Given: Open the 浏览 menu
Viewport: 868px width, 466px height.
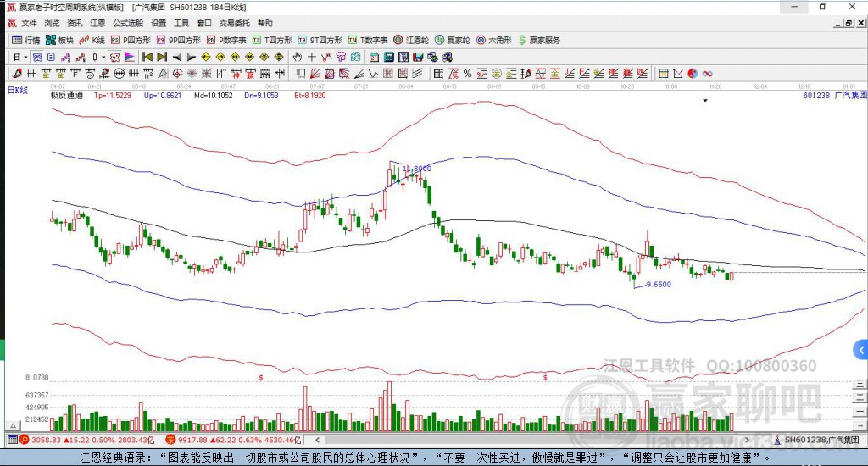Looking at the screenshot, I should coord(52,23).
